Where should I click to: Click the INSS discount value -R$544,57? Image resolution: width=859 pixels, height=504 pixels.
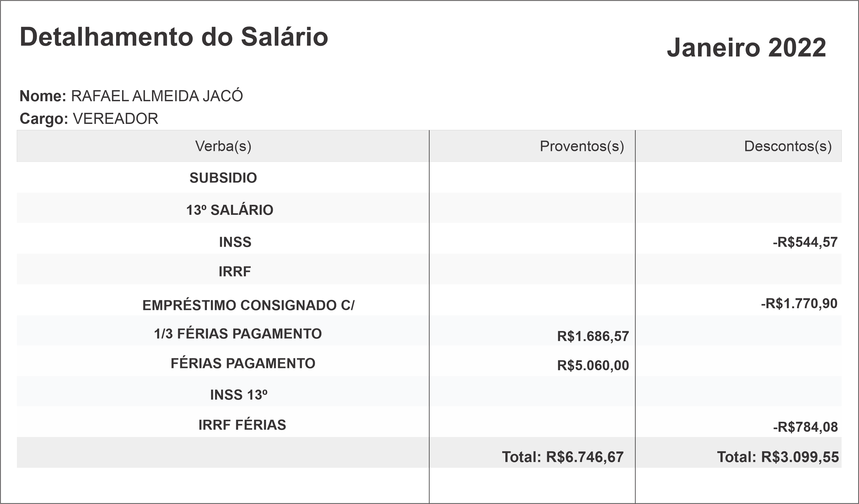805,242
